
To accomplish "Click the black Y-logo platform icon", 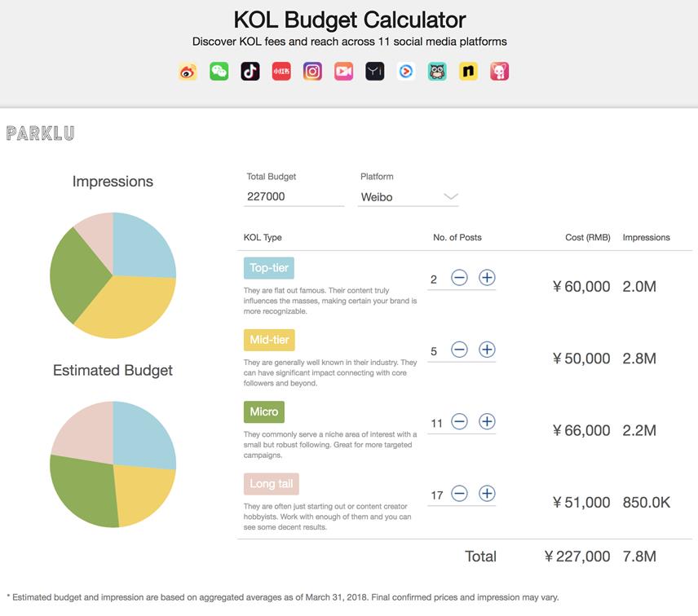I will 373,71.
